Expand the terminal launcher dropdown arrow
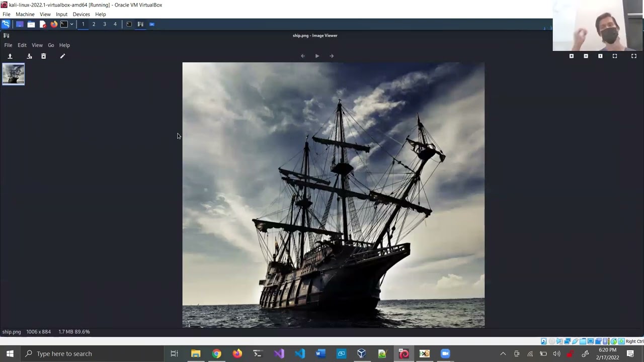The width and height of the screenshot is (644, 362). (71, 24)
